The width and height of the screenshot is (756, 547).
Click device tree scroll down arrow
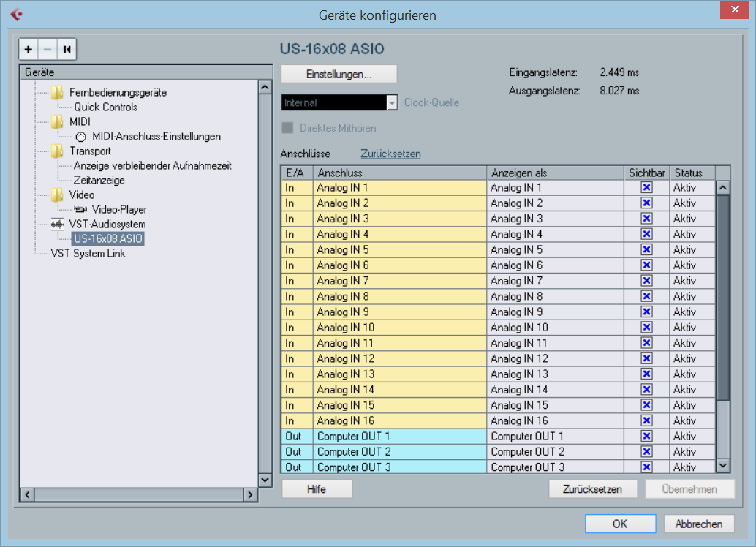pos(265,480)
